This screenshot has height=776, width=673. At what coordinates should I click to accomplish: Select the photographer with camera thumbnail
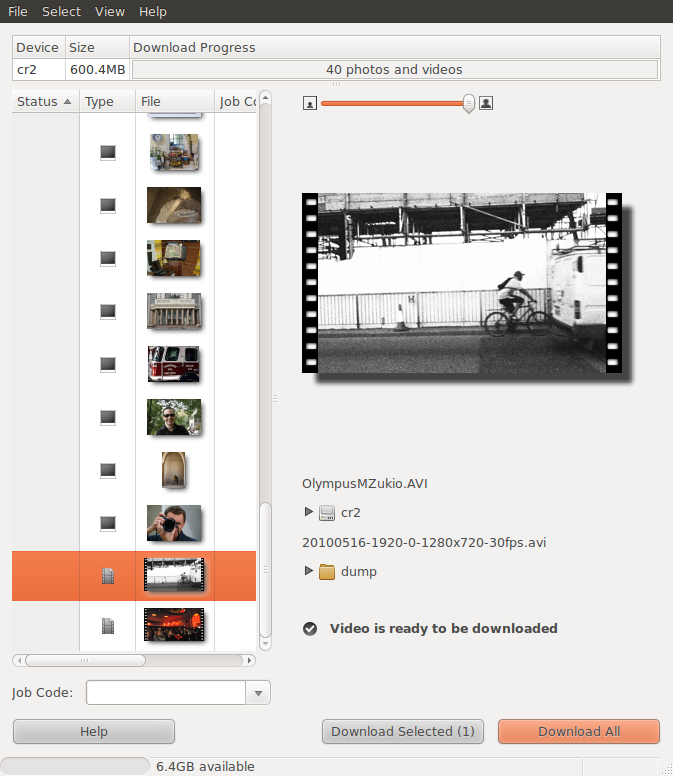pyautogui.click(x=174, y=523)
